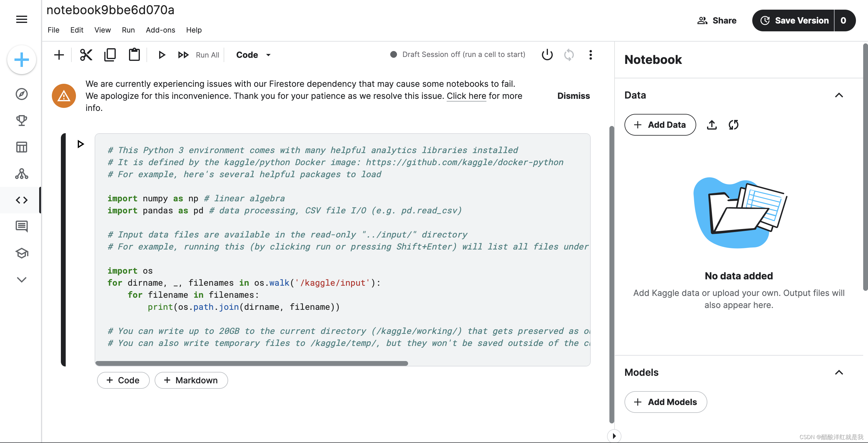Screen dimensions: 868x443
Task: Toggle the hamburger navigation menu
Action: point(22,19)
